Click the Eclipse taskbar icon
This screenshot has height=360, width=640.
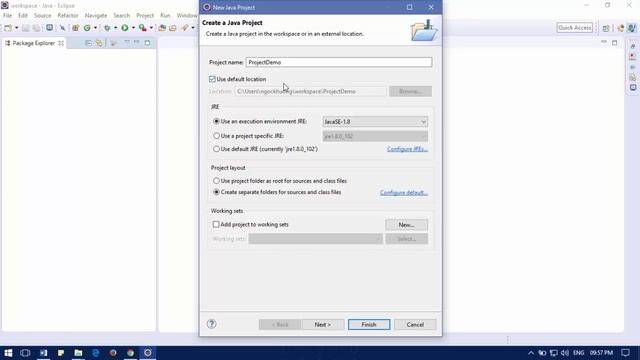click(148, 353)
